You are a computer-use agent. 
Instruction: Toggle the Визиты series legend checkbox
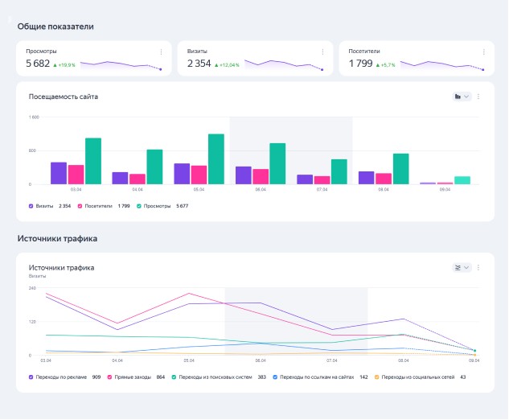[31, 206]
